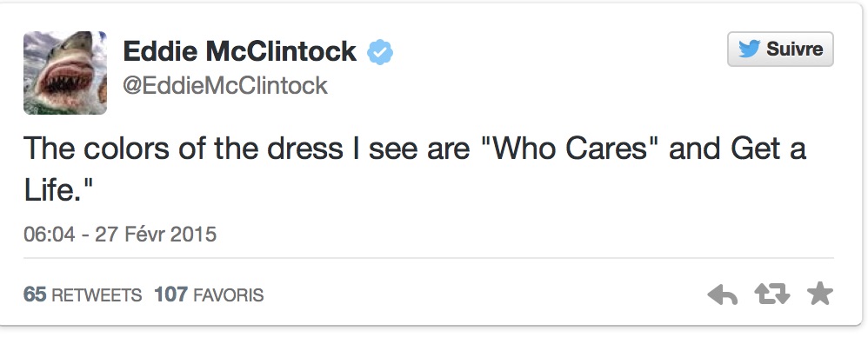
Task: Select the number 107 in favorites count
Action: point(170,294)
